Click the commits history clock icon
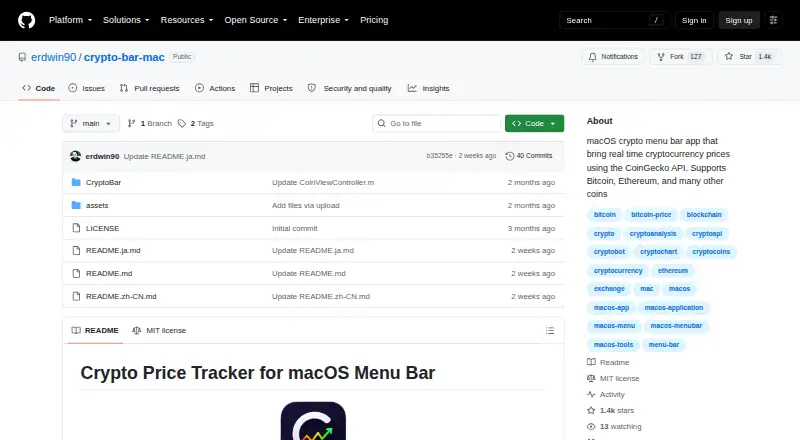Image resolution: width=800 pixels, height=440 pixels. pyautogui.click(x=509, y=156)
